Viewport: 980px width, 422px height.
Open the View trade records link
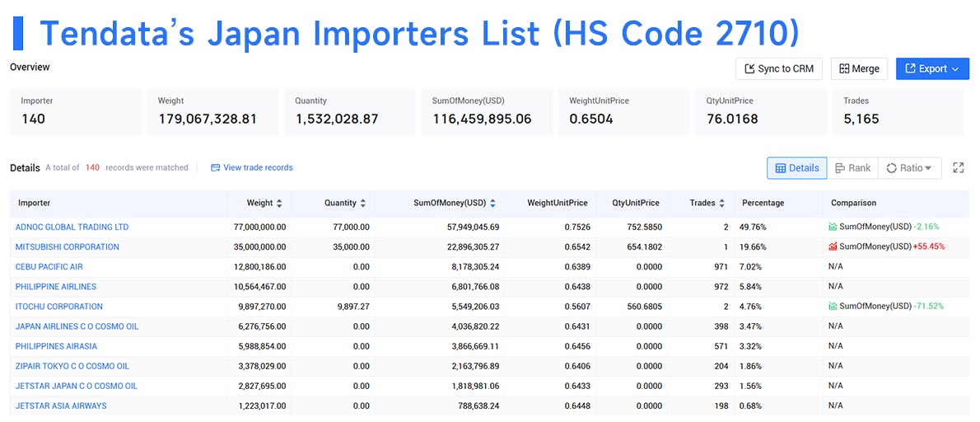(251, 167)
